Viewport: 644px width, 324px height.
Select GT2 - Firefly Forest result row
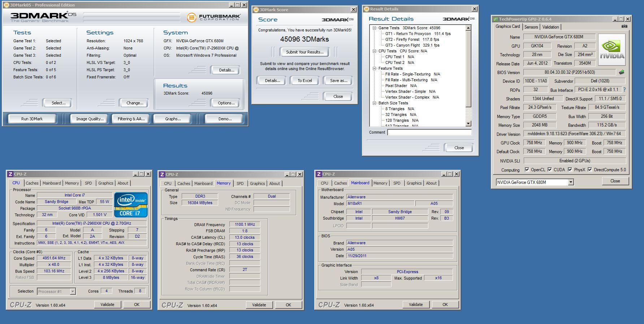[x=412, y=39]
